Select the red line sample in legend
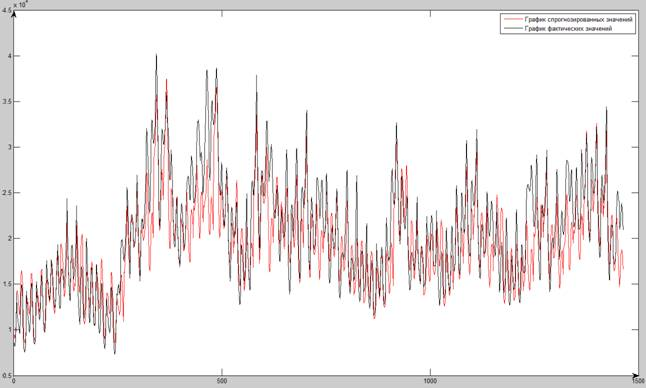The width and height of the screenshot is (646, 388). 512,19
